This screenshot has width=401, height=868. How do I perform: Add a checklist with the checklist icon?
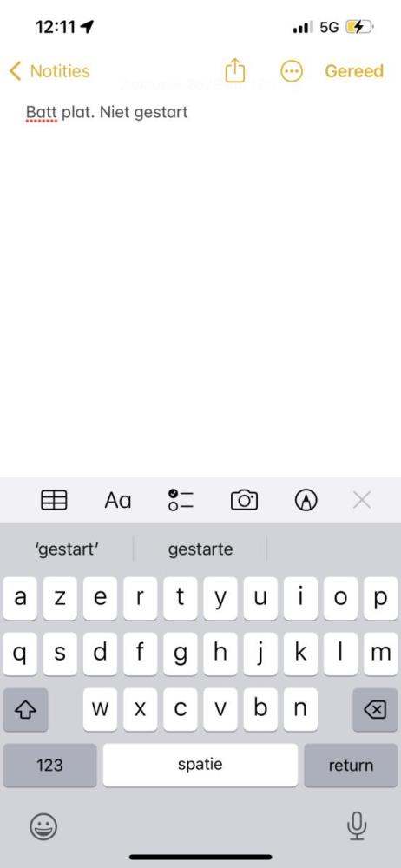(181, 501)
